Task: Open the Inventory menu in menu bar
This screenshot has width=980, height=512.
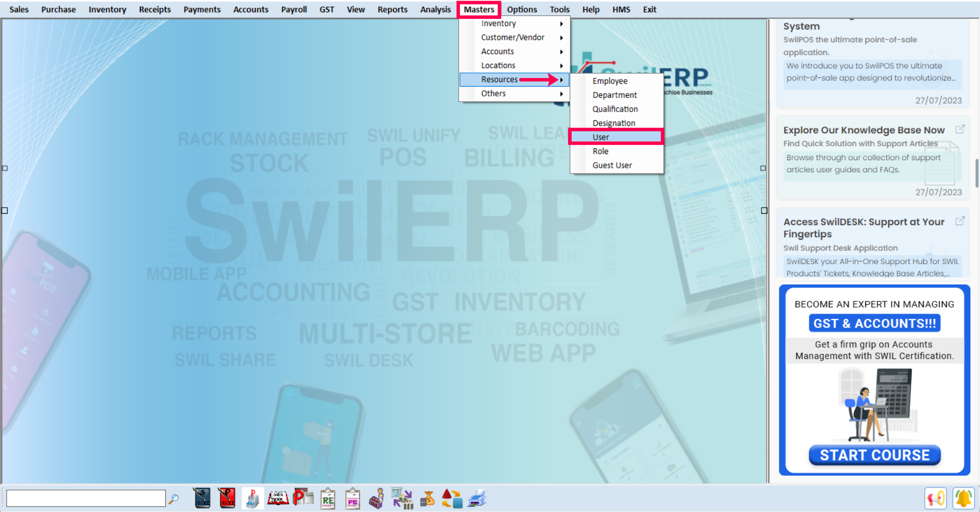Action: (x=107, y=9)
